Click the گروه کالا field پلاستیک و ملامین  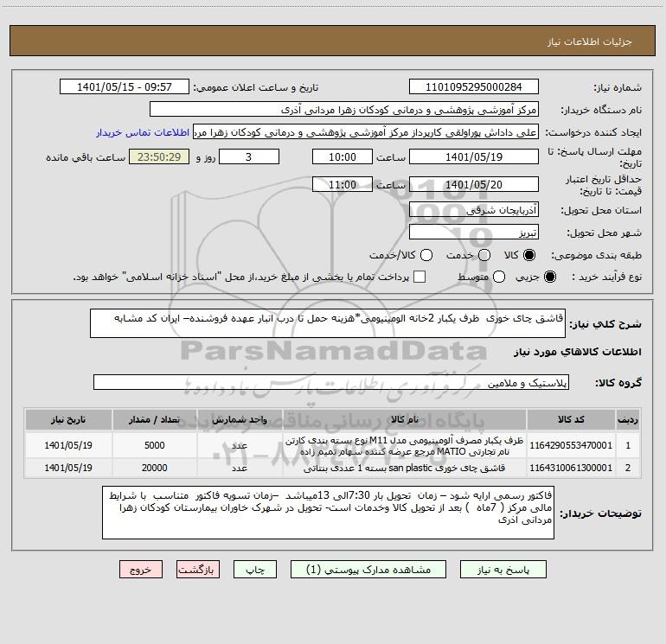[x=331, y=382]
